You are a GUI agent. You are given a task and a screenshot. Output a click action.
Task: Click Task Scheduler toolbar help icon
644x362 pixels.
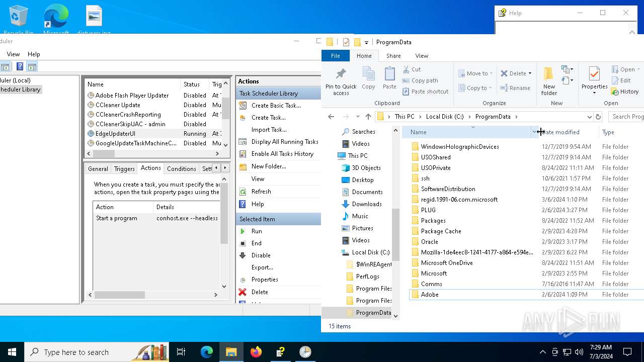point(20,66)
